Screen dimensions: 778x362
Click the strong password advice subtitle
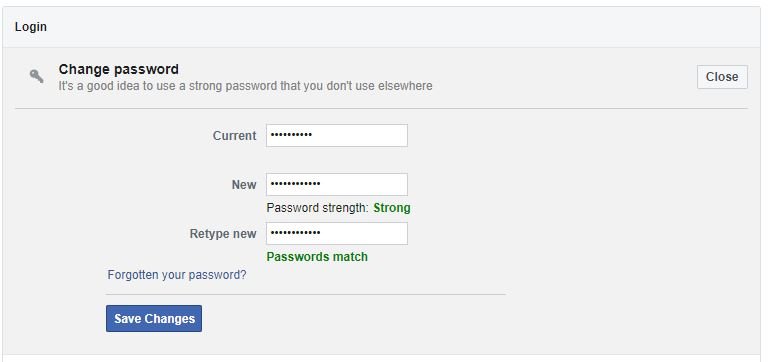click(x=245, y=86)
